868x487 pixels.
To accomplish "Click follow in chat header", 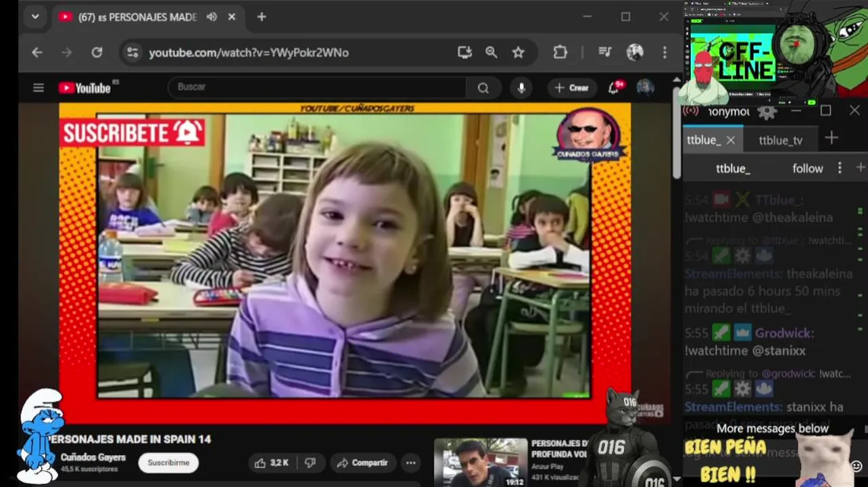I will 808,168.
